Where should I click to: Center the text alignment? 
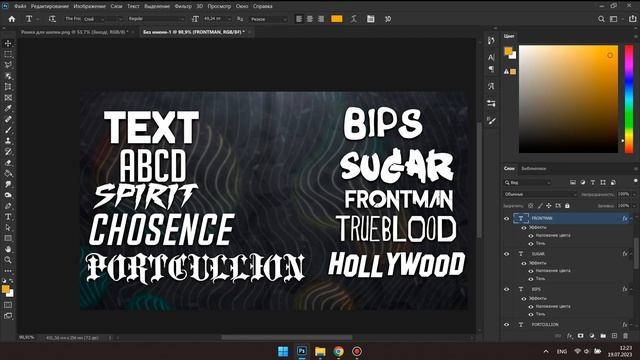click(x=310, y=19)
